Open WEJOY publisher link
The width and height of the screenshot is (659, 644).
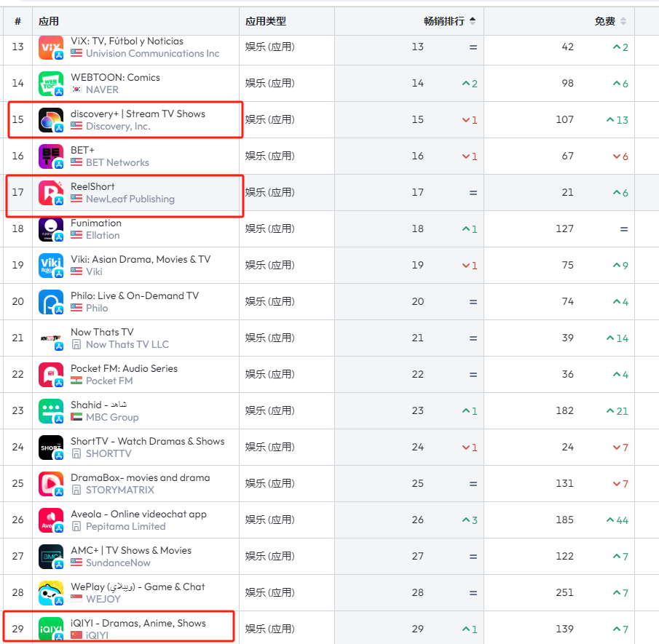pos(103,599)
